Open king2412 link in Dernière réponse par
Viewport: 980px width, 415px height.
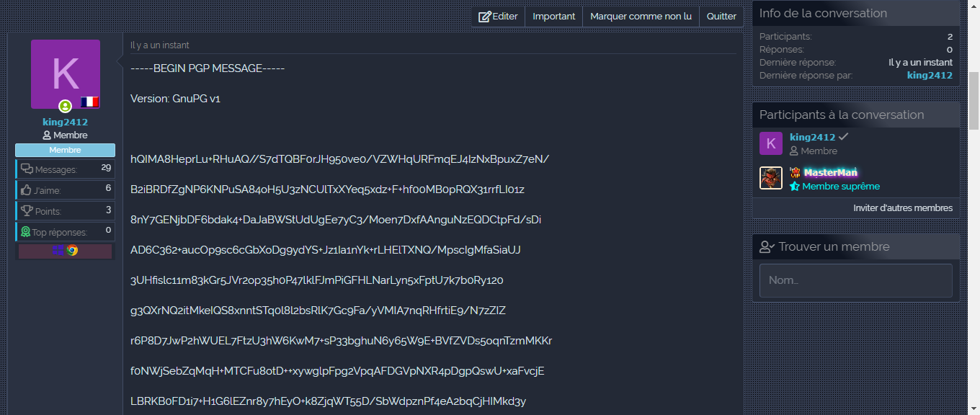[930, 76]
